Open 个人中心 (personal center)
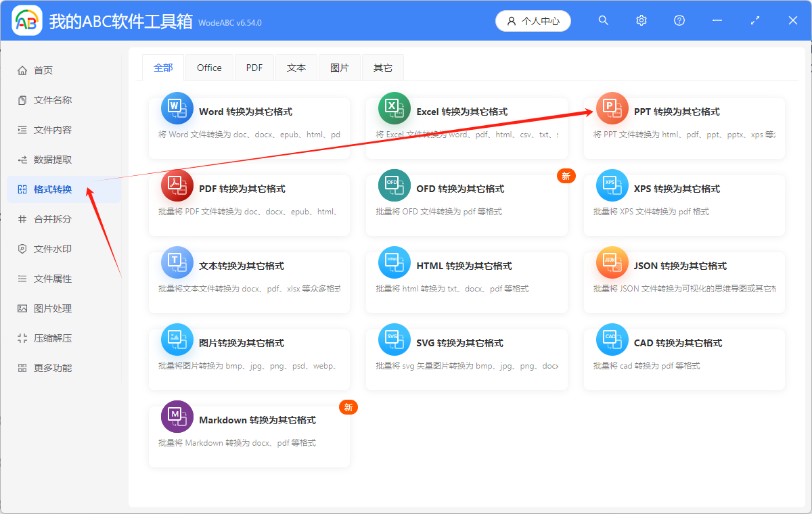 [x=533, y=20]
